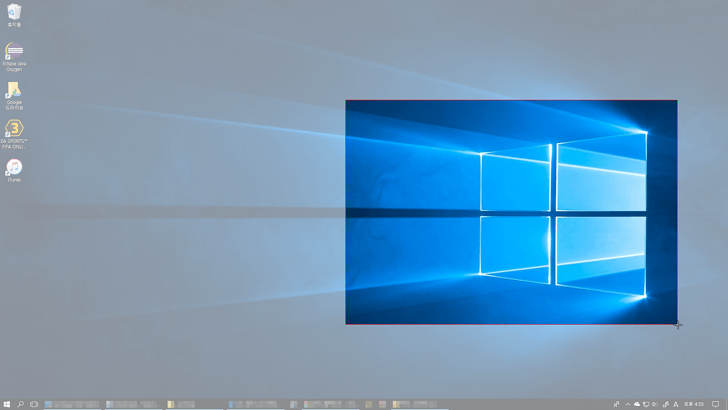728x410 pixels.
Task: Open the Windows Start menu
Action: point(6,404)
